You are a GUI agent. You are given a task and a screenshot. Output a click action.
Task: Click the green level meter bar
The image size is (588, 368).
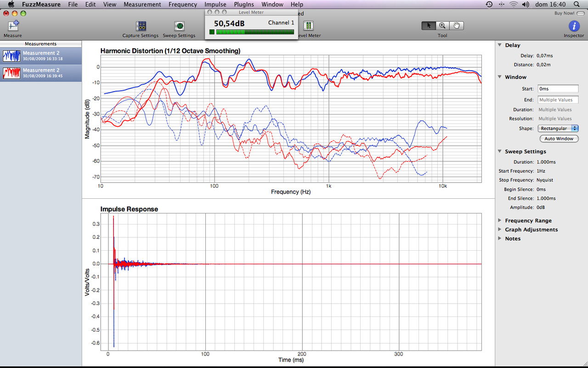(x=255, y=32)
